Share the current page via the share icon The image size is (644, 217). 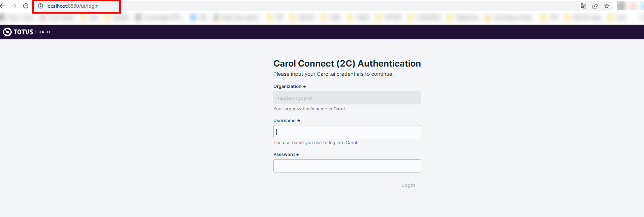595,6
